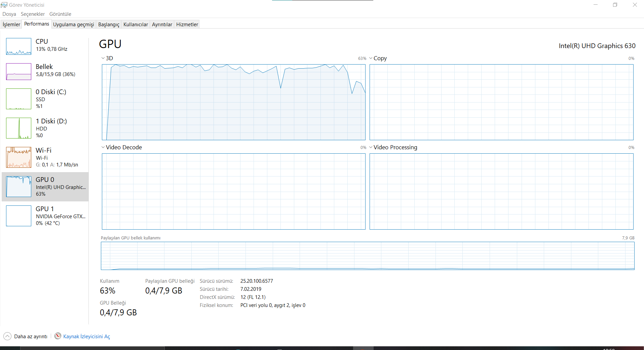Open the Video Decode engine dropdown
Screen dimensions: 644x350
point(122,147)
